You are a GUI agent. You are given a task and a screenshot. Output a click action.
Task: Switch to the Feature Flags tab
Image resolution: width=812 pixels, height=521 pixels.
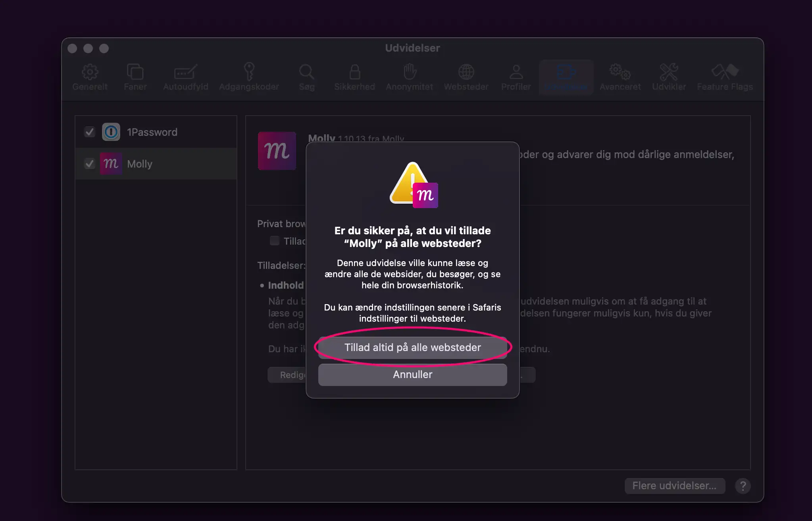pyautogui.click(x=724, y=72)
